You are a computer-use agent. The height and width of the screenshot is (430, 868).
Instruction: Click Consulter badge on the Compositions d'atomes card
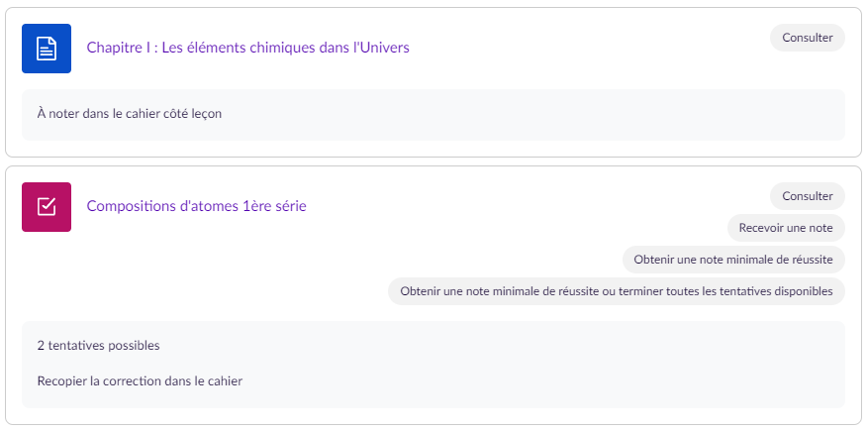click(807, 196)
